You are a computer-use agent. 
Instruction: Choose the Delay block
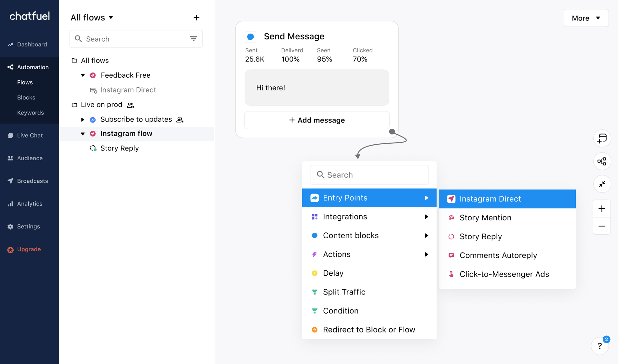coord(369,273)
